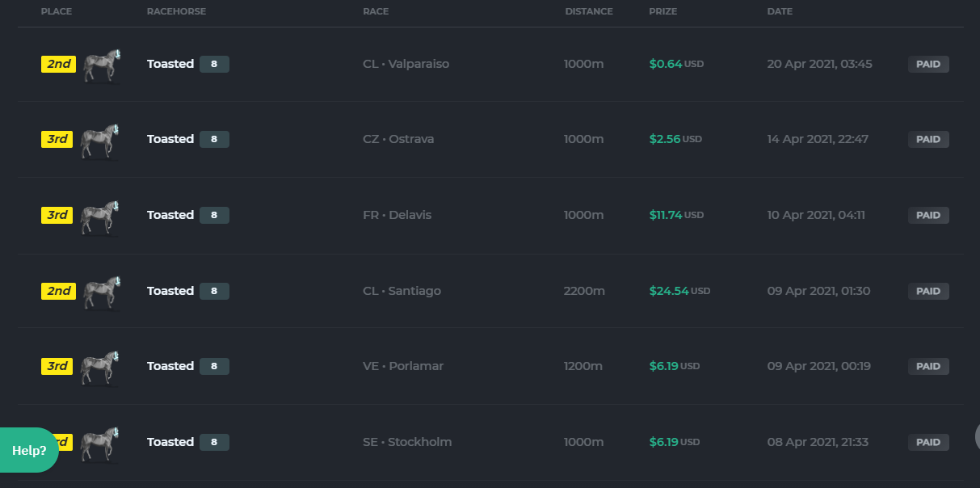Click the 2nd place badge for Valparaiso
The height and width of the screenshot is (488, 980).
tap(58, 64)
